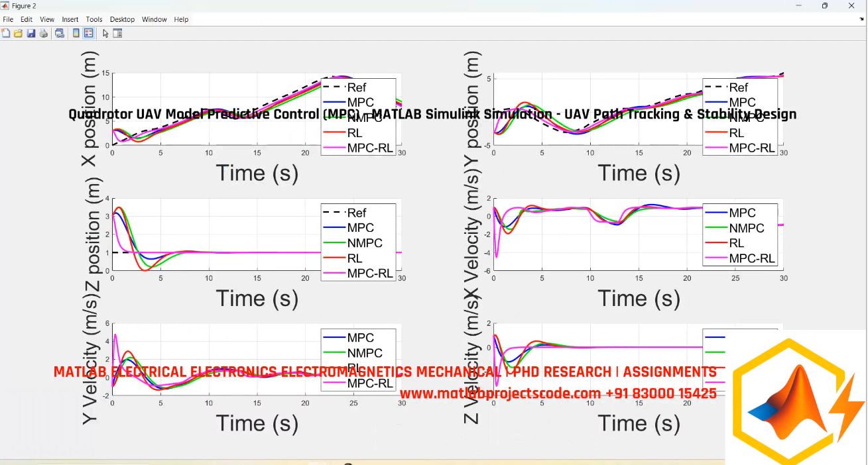The height and width of the screenshot is (465, 868).
Task: Open the Window menu
Action: pos(155,19)
